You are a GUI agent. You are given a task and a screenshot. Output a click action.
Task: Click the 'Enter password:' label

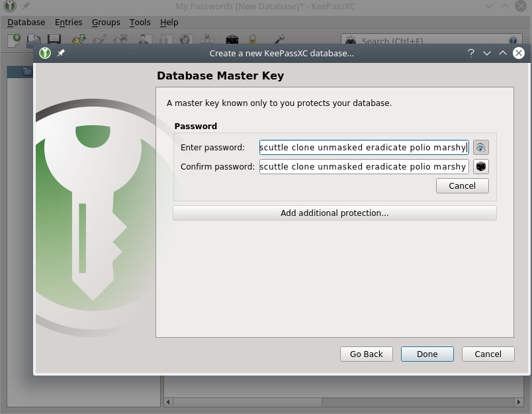[x=212, y=148]
